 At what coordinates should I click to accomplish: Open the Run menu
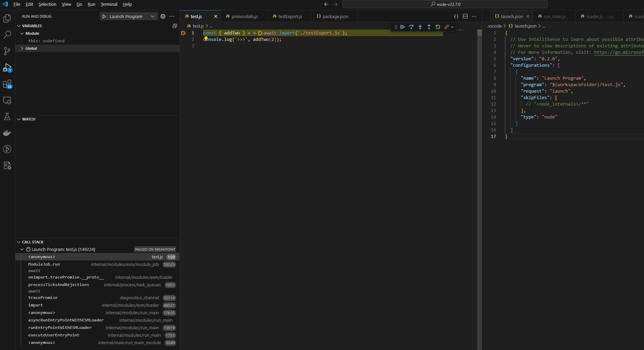coord(91,4)
